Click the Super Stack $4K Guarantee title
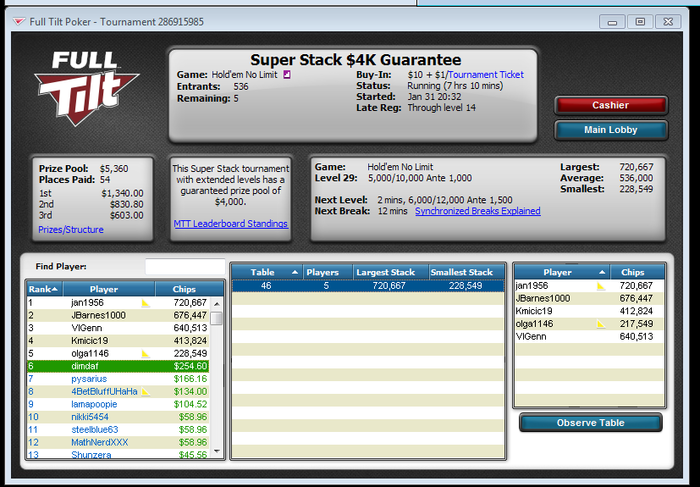This screenshot has height=487, width=700. 356,59
